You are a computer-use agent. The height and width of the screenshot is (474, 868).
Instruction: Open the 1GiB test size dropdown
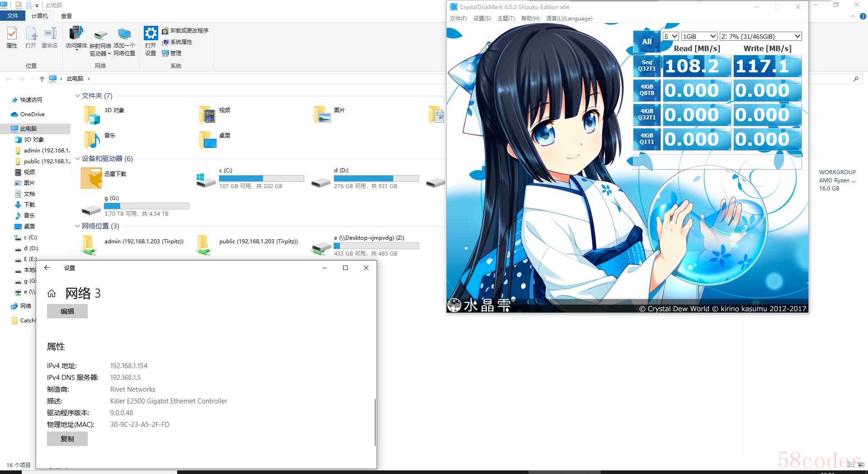699,36
